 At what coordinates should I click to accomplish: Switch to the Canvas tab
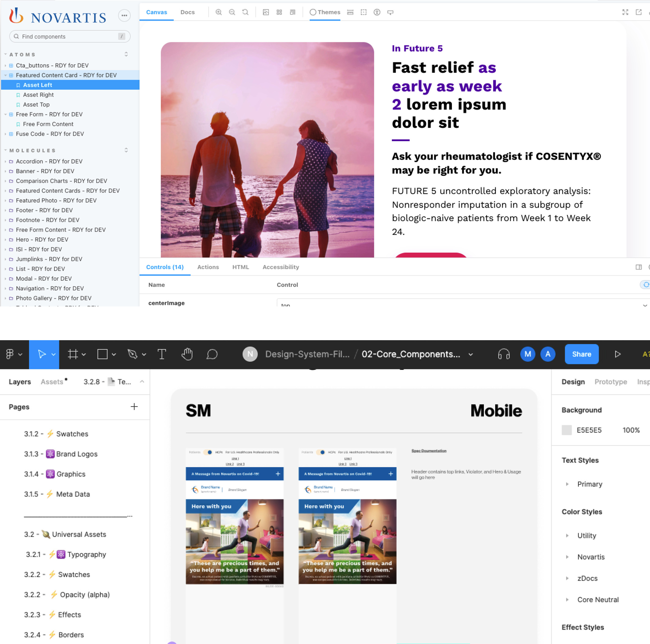coord(156,12)
